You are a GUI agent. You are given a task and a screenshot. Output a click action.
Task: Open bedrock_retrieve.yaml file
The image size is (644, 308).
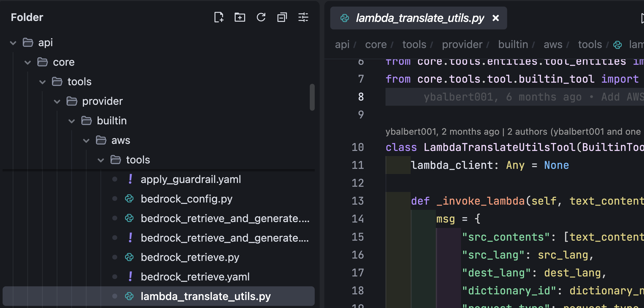(x=195, y=277)
